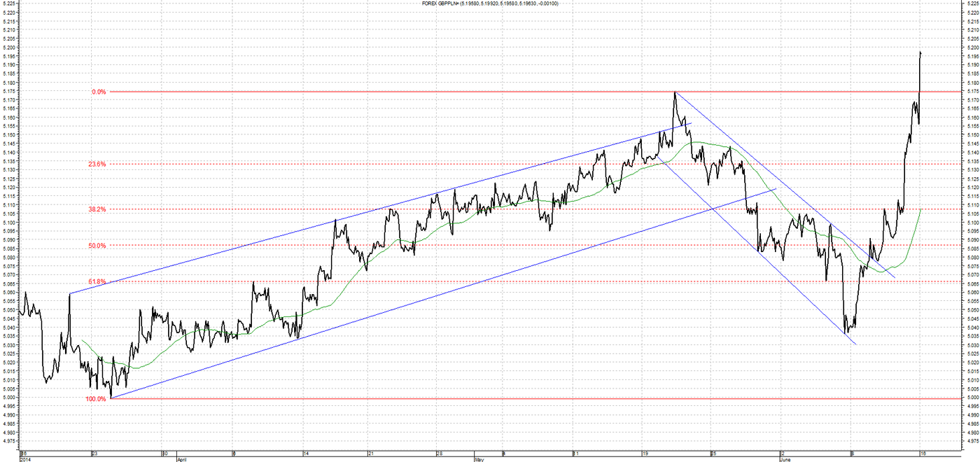Viewport: 980px width, 462px height.
Task: Click the 16 date marker in June
Action: tap(923, 453)
